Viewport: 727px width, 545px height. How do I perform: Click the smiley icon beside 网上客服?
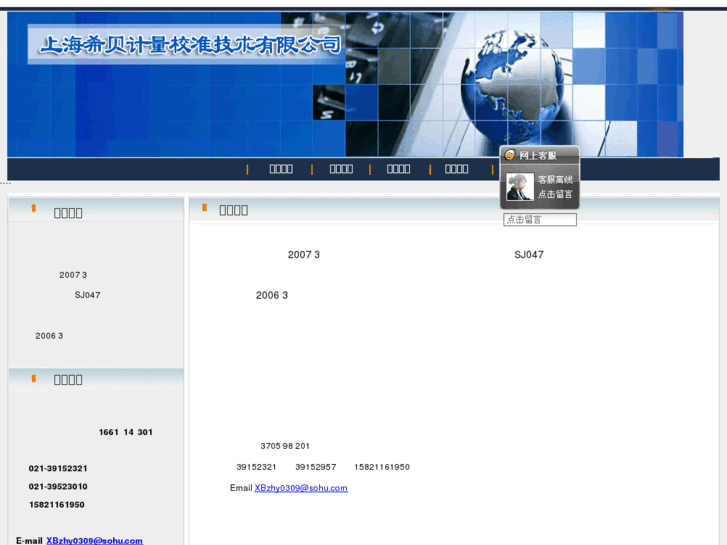pos(510,155)
